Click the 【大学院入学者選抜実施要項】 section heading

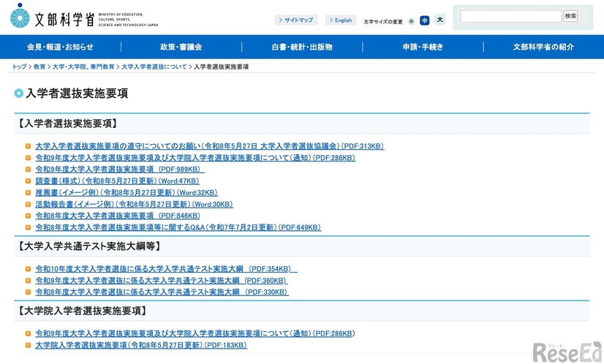(x=82, y=311)
